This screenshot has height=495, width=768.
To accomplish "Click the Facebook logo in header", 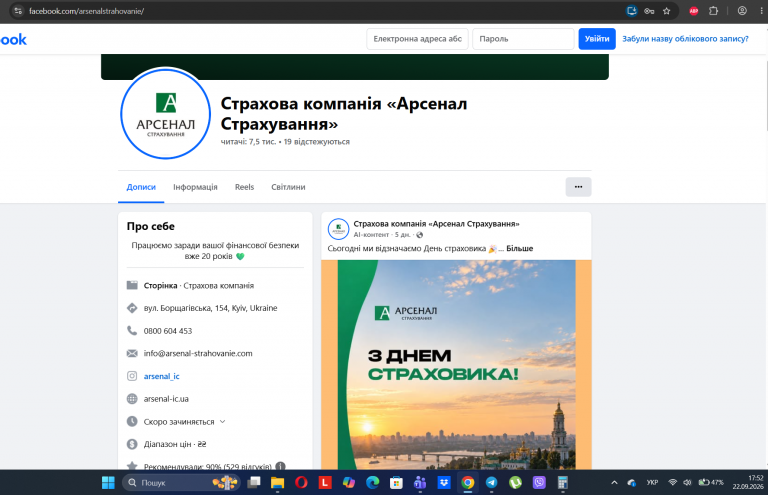I will [13, 40].
